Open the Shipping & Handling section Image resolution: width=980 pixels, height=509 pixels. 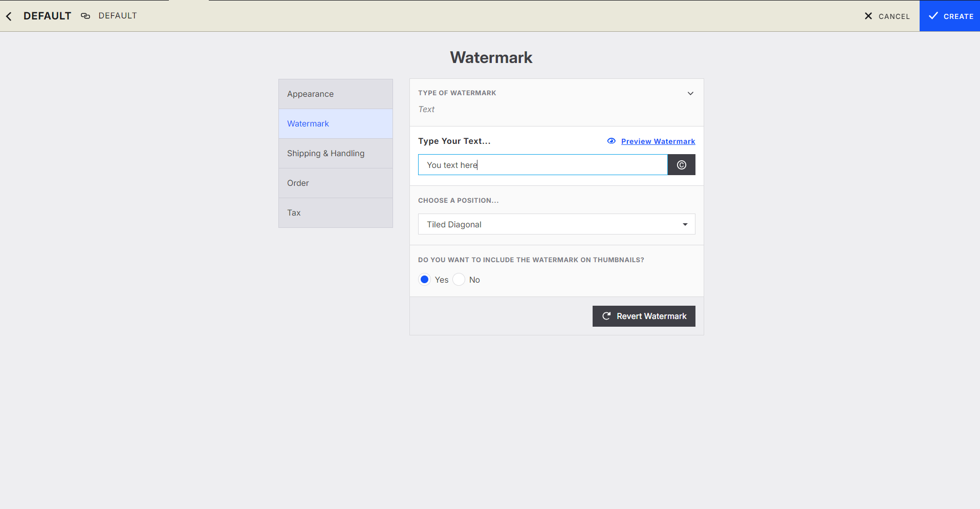click(x=336, y=154)
